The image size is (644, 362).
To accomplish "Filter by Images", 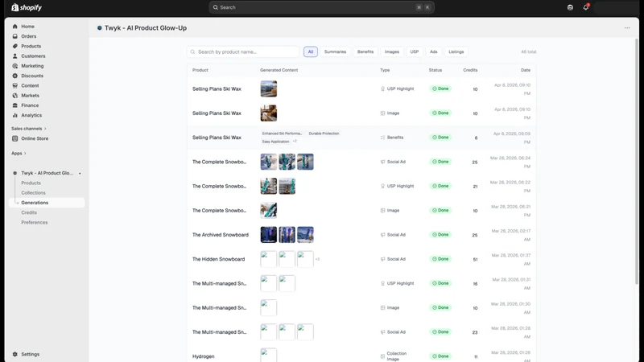I will (392, 51).
